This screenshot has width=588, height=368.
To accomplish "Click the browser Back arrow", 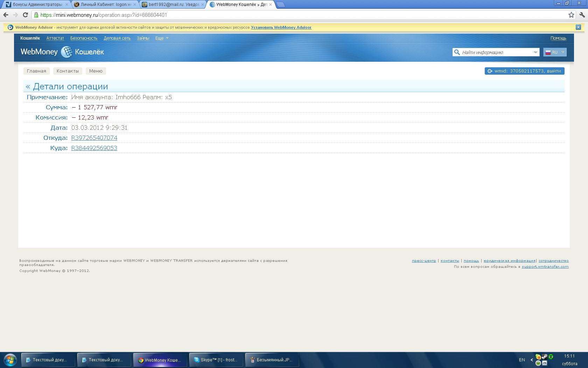I will click(6, 15).
